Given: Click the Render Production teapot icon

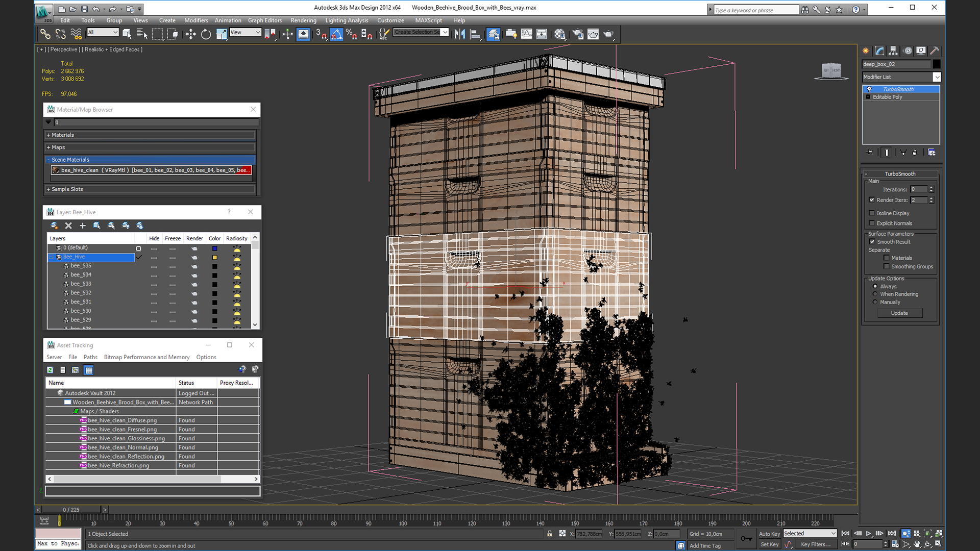Looking at the screenshot, I should point(608,34).
